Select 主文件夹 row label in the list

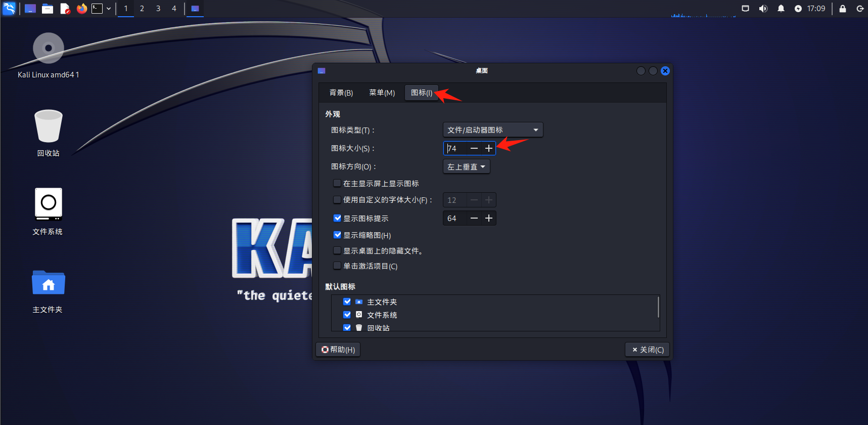[x=382, y=302]
